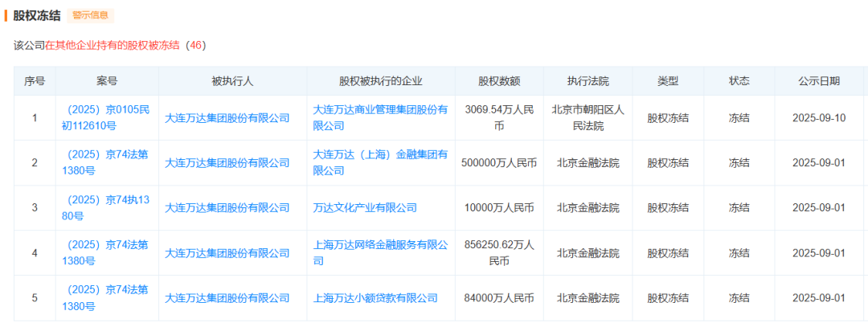Open case (2025)京74执1380号
Viewport: 868px width, 323px height.
coord(106,208)
